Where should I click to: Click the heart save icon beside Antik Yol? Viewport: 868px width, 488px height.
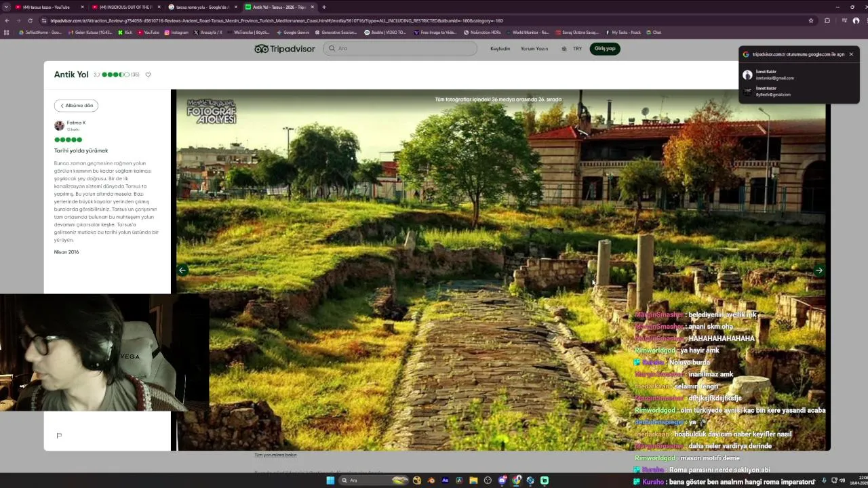coord(148,75)
